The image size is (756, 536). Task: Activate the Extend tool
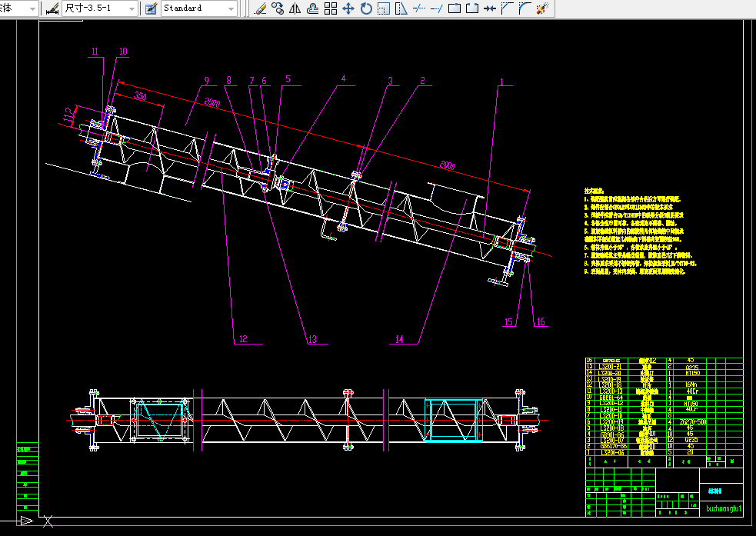[x=436, y=8]
